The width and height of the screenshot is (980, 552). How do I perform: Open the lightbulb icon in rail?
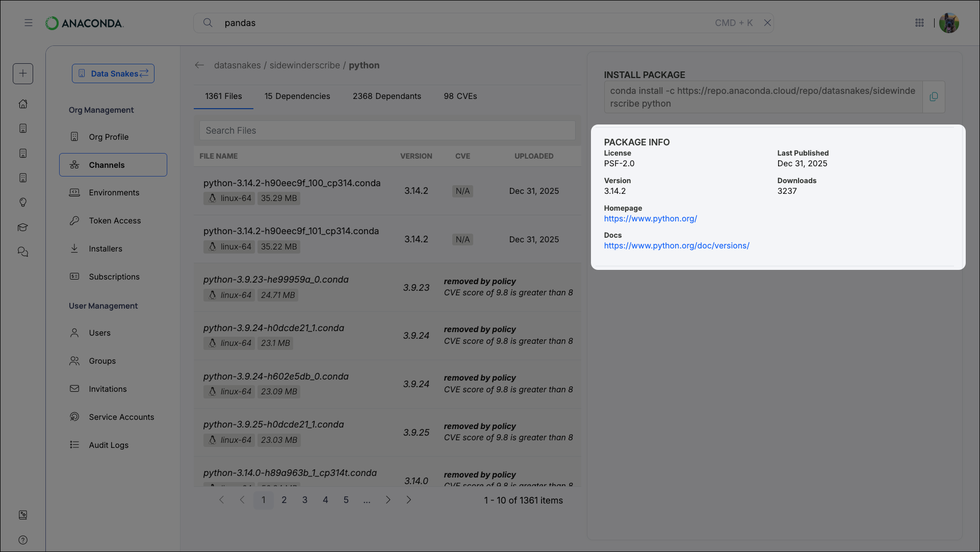coord(23,203)
